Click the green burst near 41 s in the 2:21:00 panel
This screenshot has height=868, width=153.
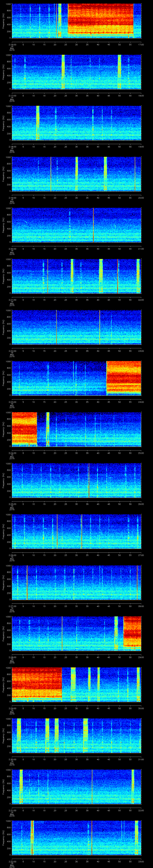[101, 276]
